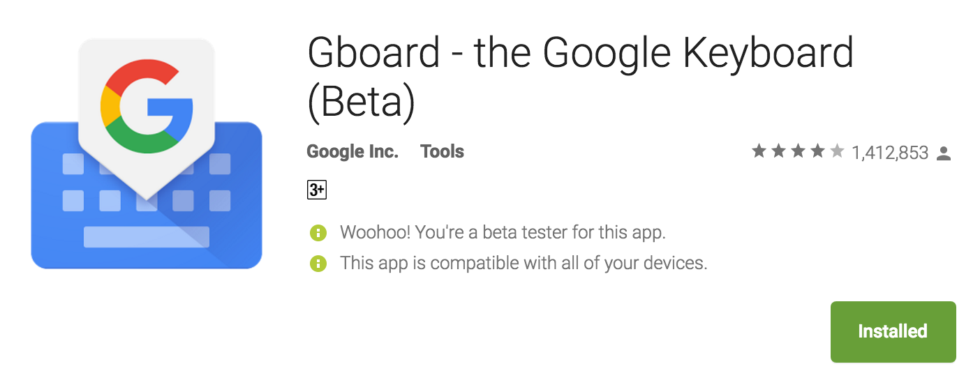Screen dimensions: 980x378
Task: Click the device compatibility message text
Action: click(524, 264)
